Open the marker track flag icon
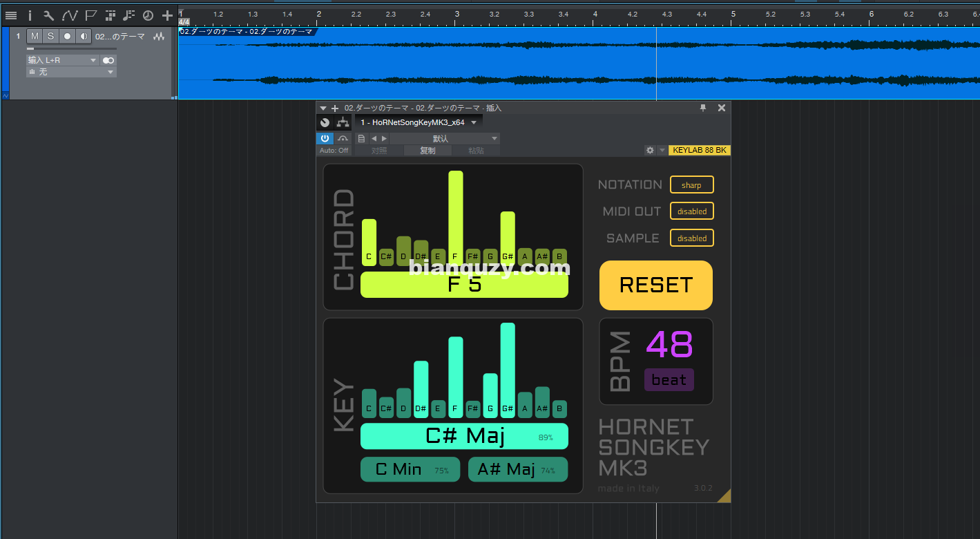The width and height of the screenshot is (980, 539). [x=90, y=15]
